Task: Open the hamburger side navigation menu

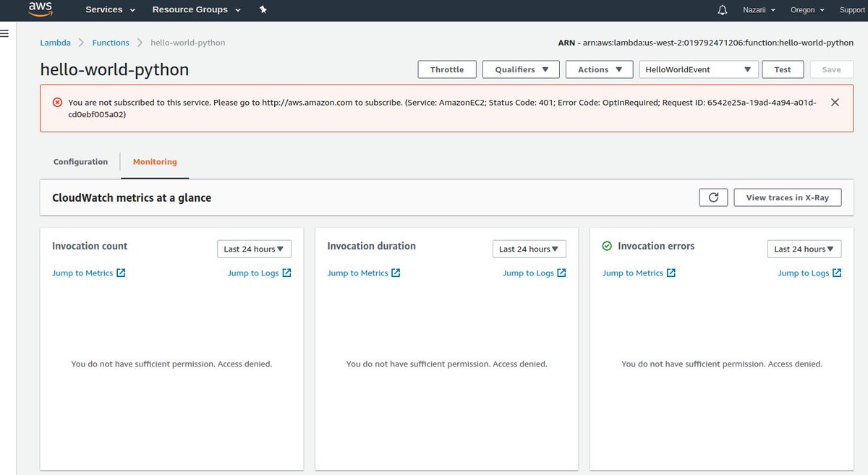Action: click(x=4, y=34)
